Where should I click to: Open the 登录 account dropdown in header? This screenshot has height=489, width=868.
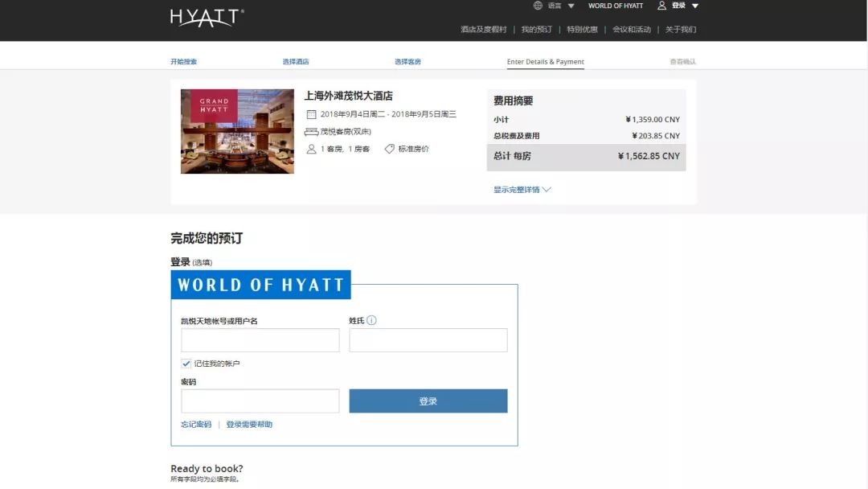point(685,6)
